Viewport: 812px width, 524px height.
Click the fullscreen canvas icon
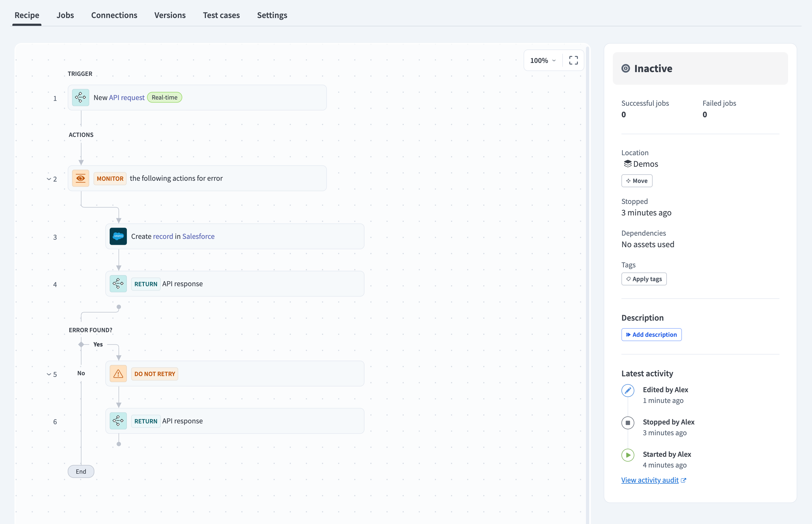coord(573,61)
